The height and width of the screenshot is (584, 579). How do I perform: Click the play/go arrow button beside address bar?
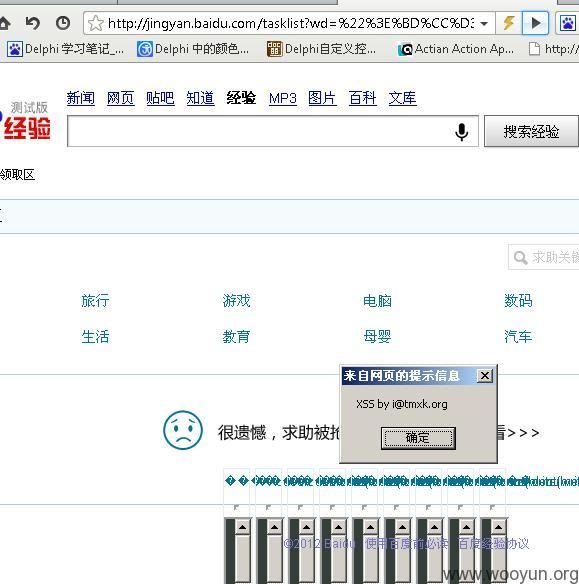pos(535,23)
